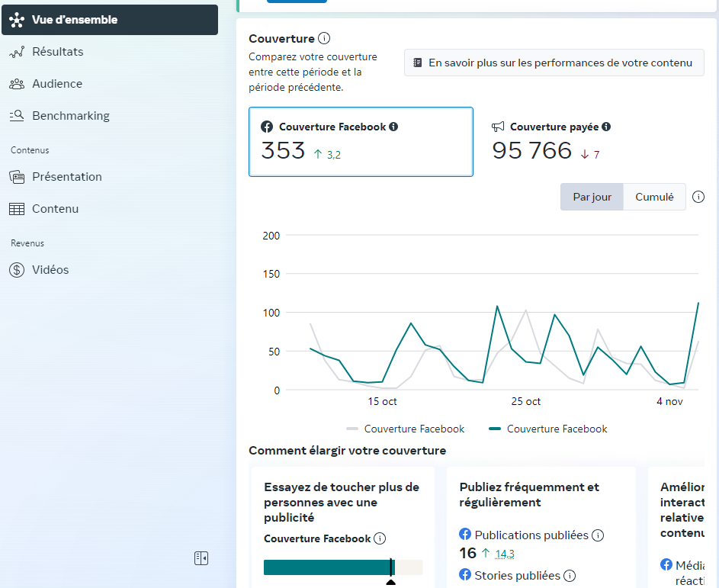Image resolution: width=719 pixels, height=588 pixels.
Task: Click info icon beside Publications publiées
Action: point(598,535)
